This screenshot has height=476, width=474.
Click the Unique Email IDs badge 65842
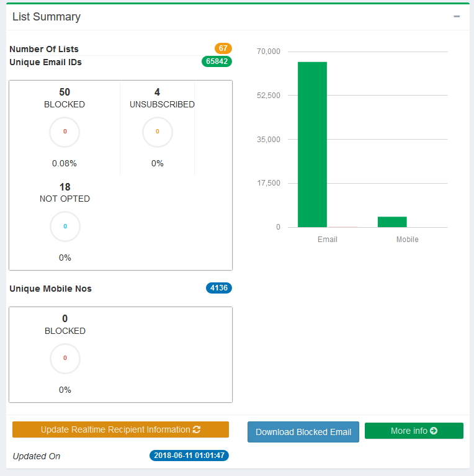(x=217, y=61)
